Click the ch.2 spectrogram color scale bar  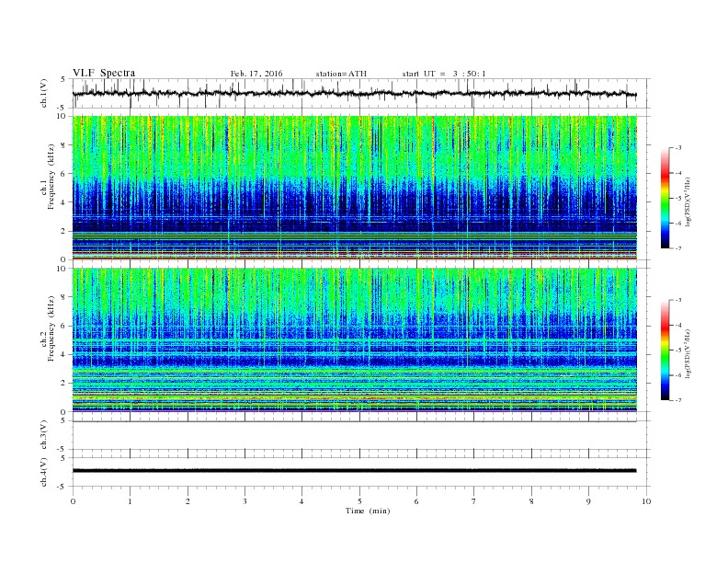[665, 350]
